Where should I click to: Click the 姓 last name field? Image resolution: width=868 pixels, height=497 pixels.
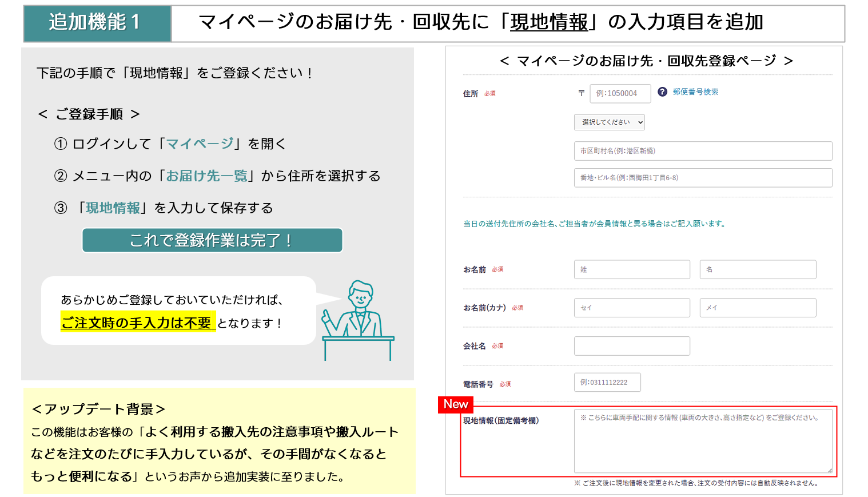tap(632, 269)
